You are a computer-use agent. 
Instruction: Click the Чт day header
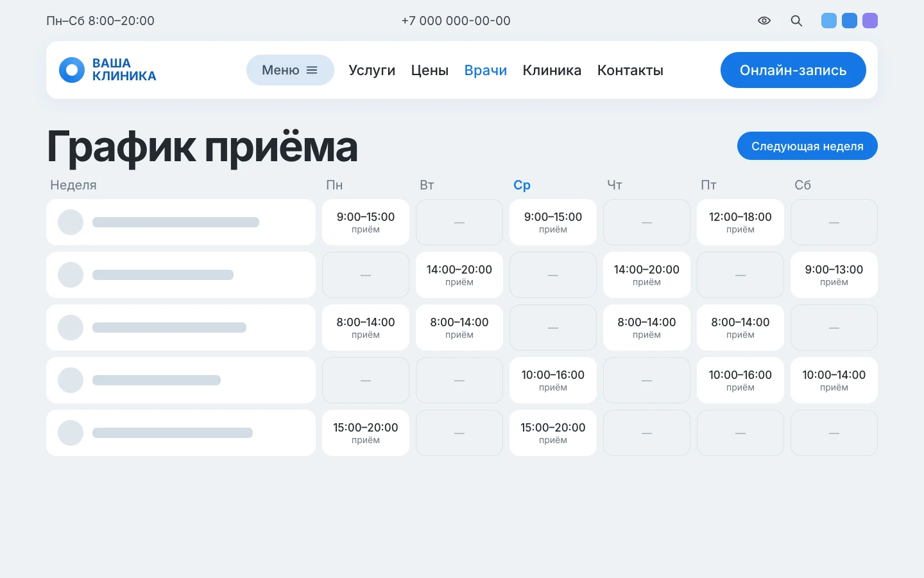[615, 185]
